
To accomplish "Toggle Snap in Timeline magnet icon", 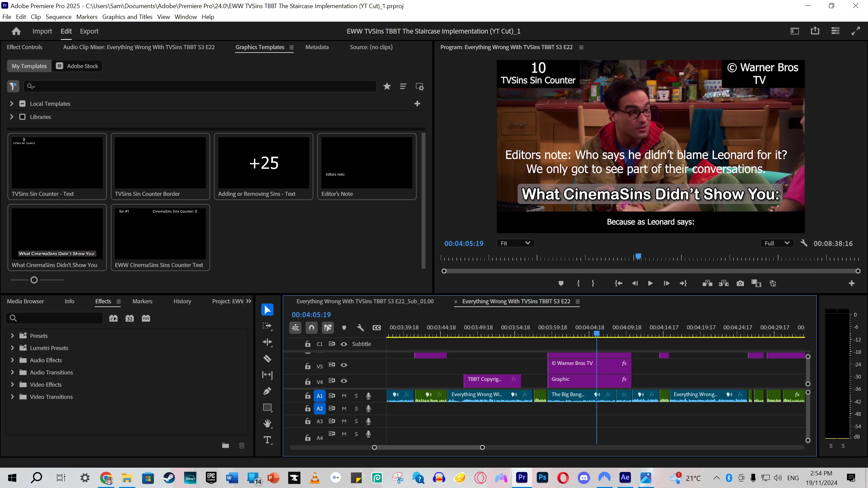I will (x=311, y=328).
